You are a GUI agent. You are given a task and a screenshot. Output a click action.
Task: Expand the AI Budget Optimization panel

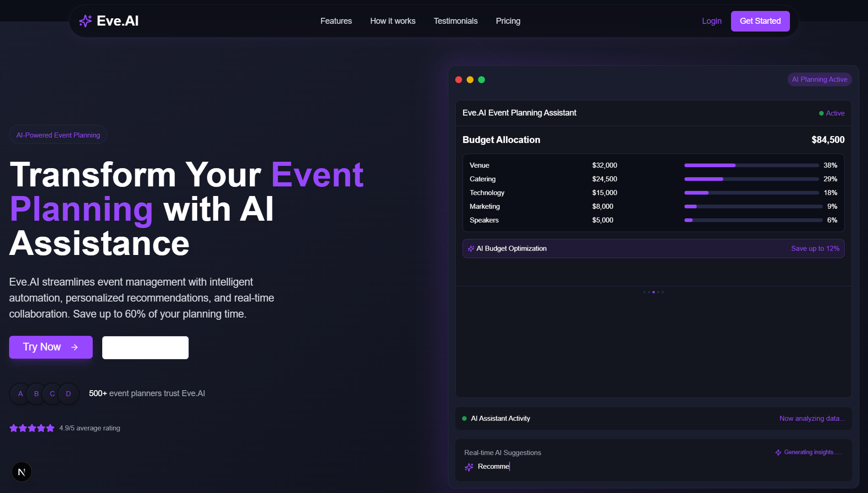pos(653,249)
